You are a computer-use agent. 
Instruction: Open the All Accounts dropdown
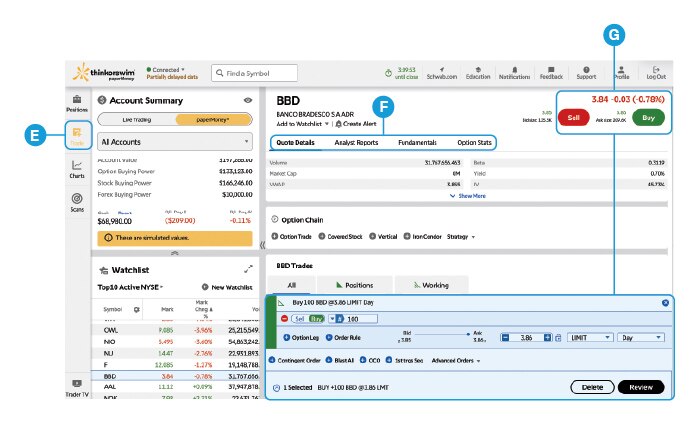coord(175,142)
